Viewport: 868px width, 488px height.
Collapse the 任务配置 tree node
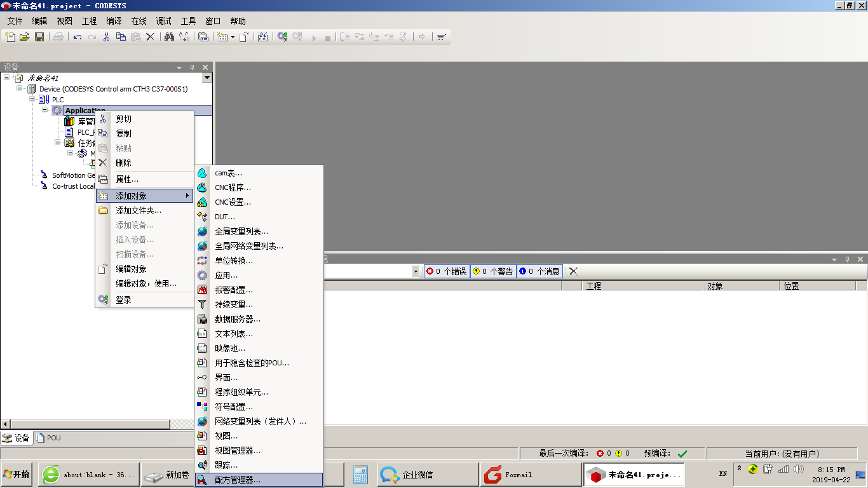58,142
